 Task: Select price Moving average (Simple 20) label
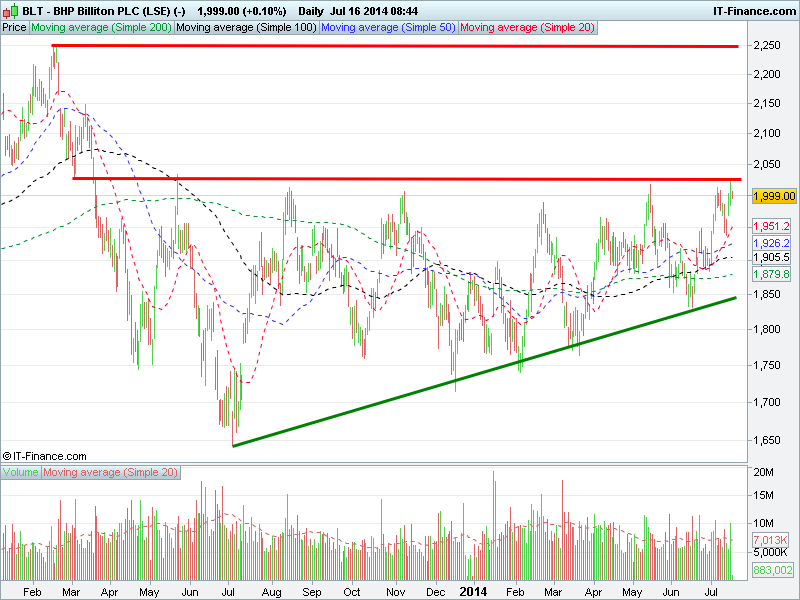pos(527,28)
